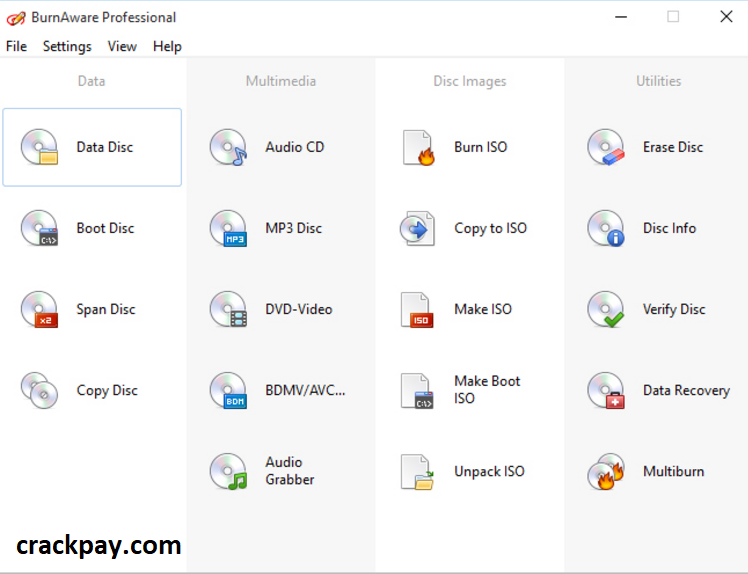Click the Utilities column header
Screen dimensions: 748x574
tap(659, 81)
